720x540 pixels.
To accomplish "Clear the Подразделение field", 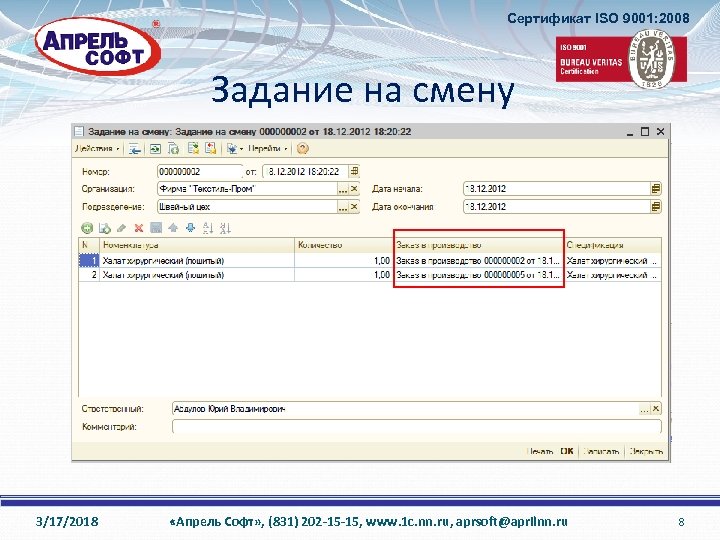I will tap(354, 207).
